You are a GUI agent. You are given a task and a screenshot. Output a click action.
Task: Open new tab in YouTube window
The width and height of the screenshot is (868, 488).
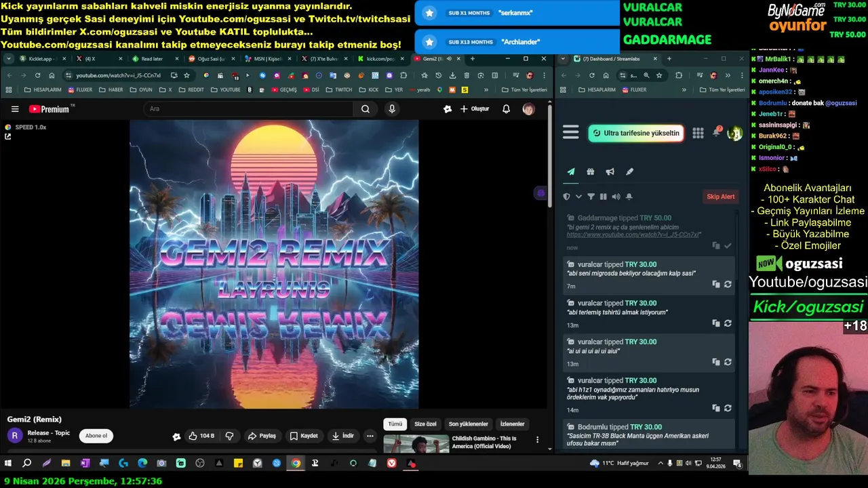(x=473, y=59)
